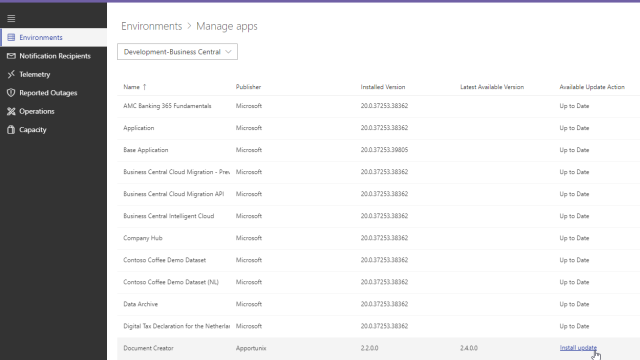Click the Notification Recipients envelope icon

tap(11, 56)
